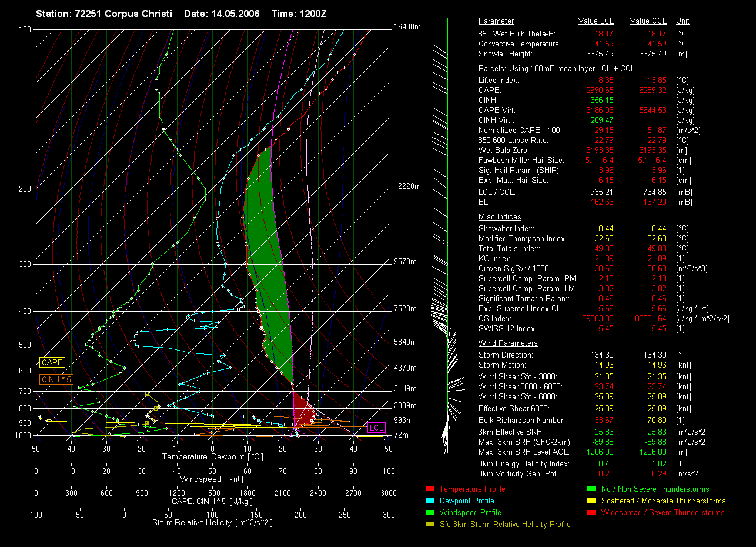Click the CINH LCL value 356.15

coord(602,100)
